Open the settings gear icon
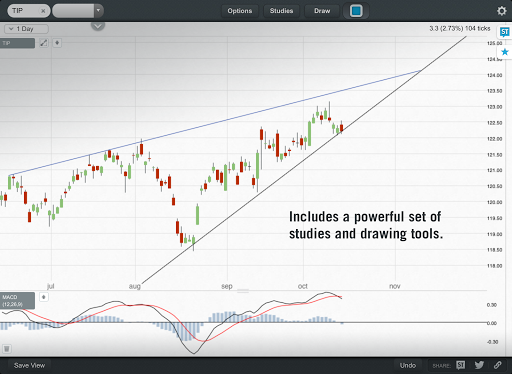 501,11
